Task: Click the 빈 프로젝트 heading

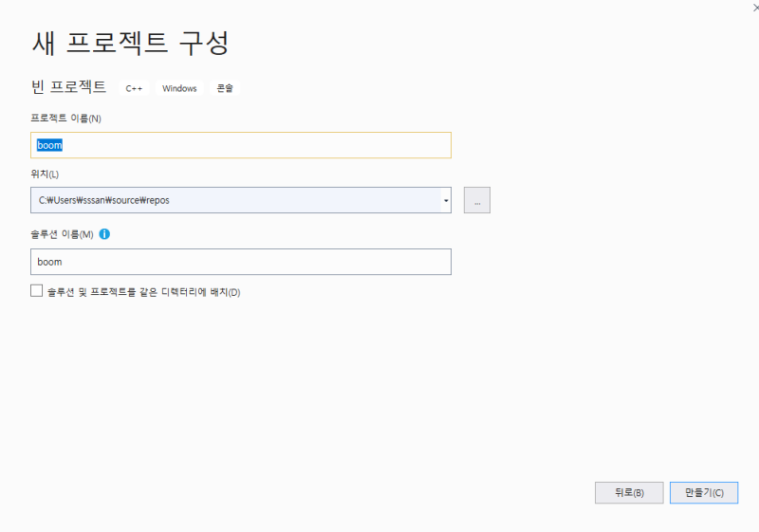Action: (x=69, y=87)
